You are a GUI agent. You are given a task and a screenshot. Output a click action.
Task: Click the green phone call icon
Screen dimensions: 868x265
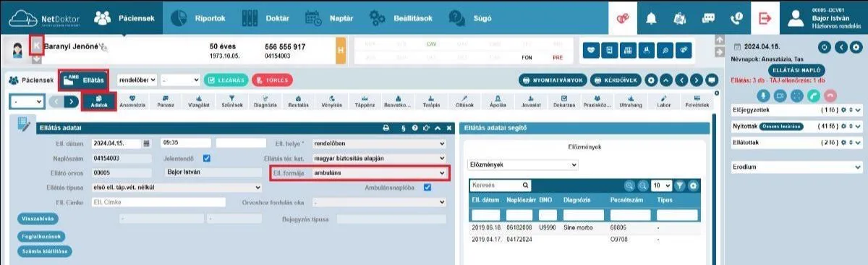[x=814, y=95]
